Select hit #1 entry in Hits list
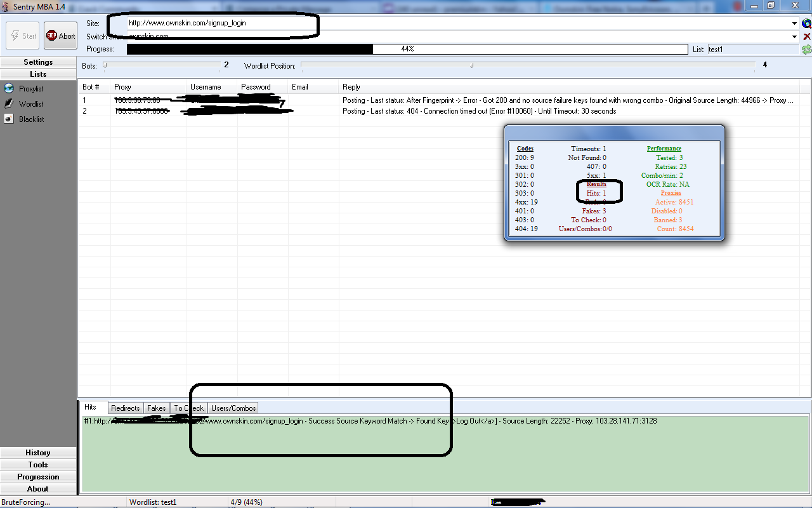812x508 pixels. point(370,421)
